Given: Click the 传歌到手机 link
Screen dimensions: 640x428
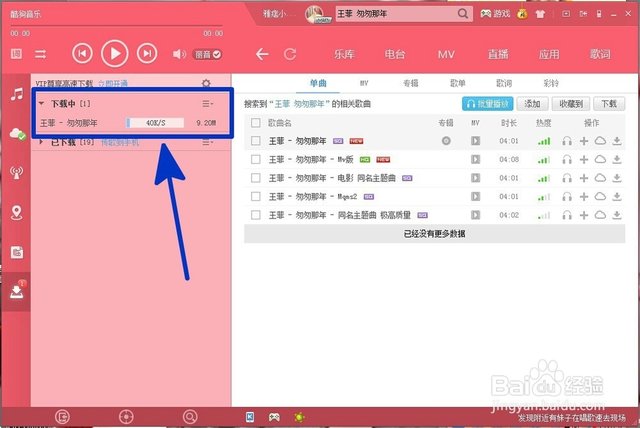Looking at the screenshot, I should click(x=120, y=142).
